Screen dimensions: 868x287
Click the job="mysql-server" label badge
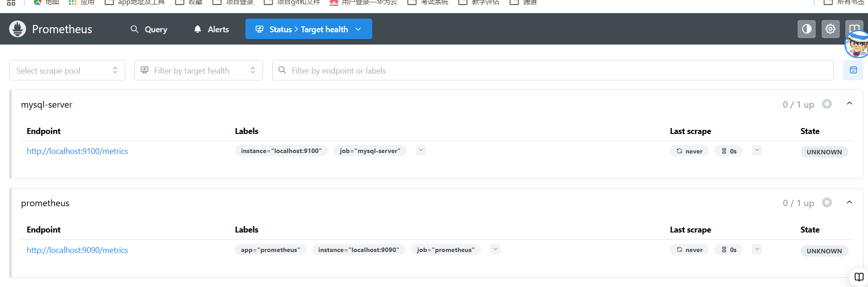point(370,151)
